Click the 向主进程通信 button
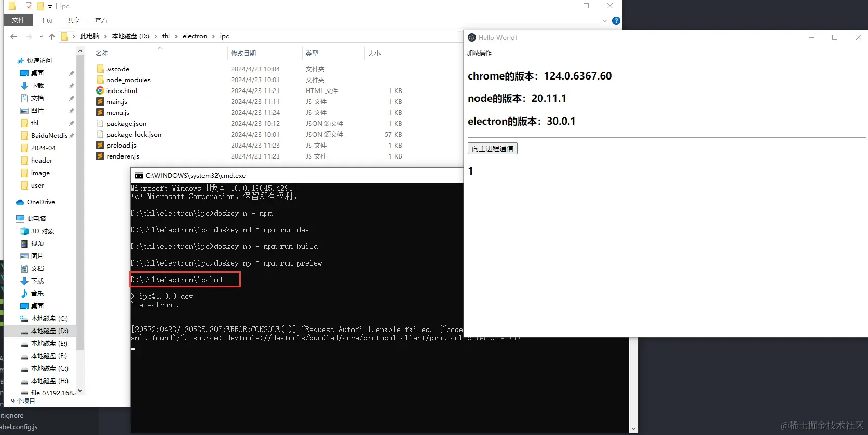 click(493, 149)
